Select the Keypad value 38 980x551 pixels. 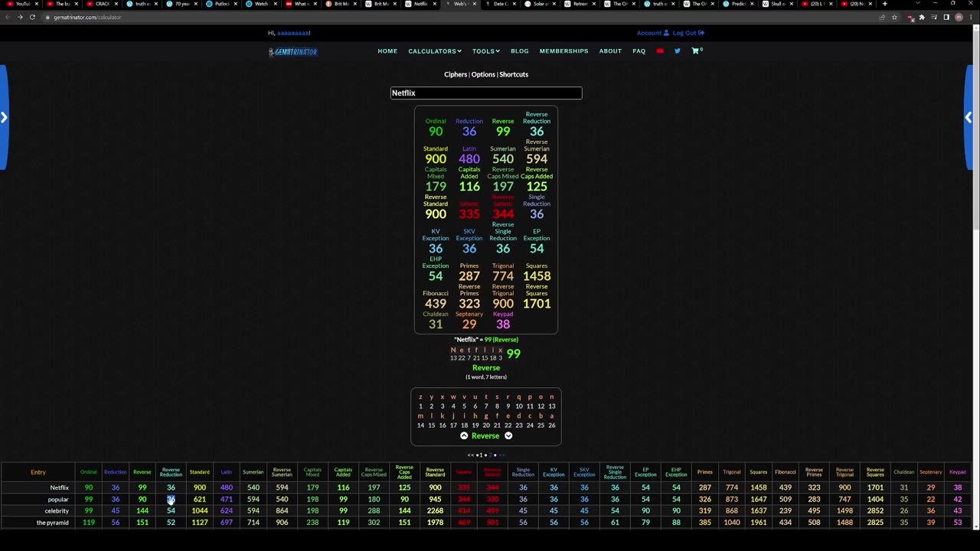coord(503,324)
